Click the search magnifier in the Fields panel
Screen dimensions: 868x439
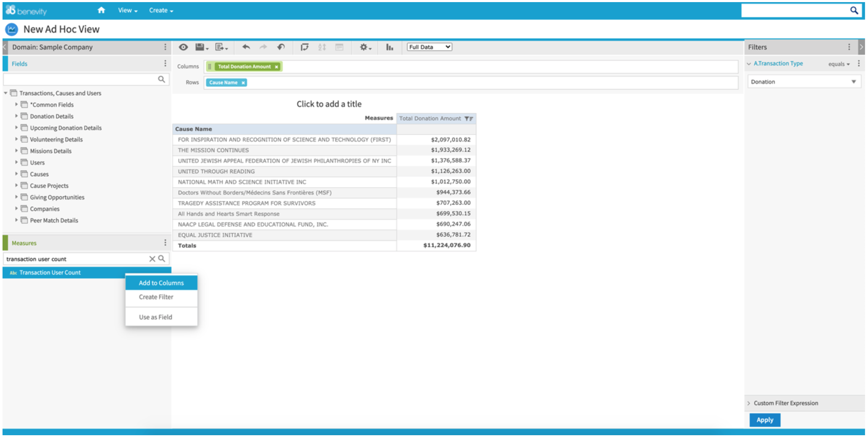[161, 79]
